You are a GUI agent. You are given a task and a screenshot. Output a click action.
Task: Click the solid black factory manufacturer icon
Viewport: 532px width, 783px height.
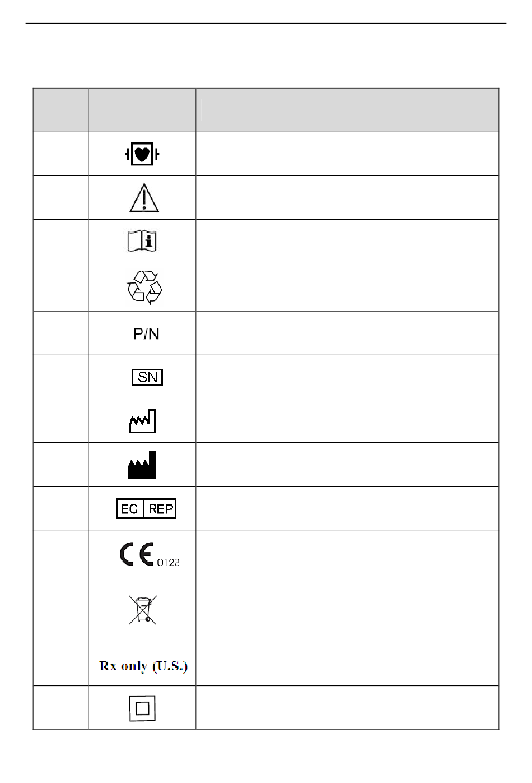tap(142, 465)
